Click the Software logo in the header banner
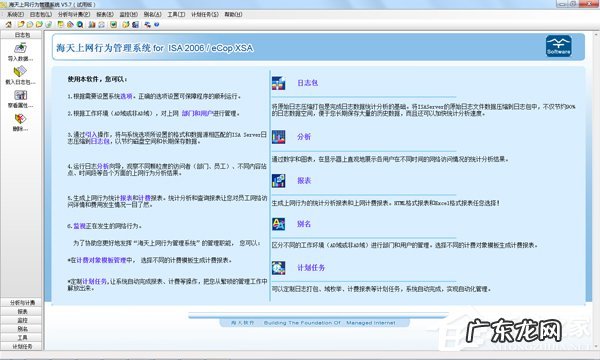 (559, 46)
